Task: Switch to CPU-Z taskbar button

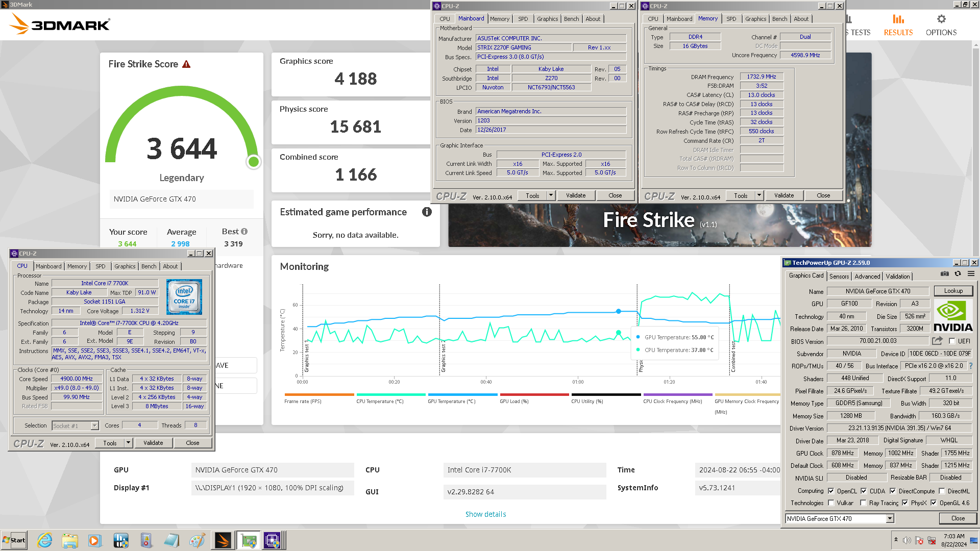Action: click(x=273, y=540)
